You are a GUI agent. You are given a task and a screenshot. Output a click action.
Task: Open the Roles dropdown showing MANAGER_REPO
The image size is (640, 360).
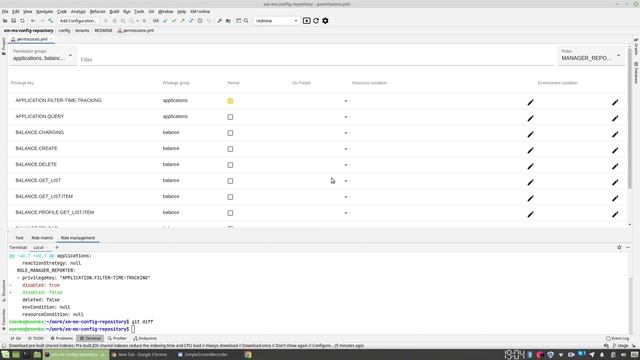pos(591,56)
